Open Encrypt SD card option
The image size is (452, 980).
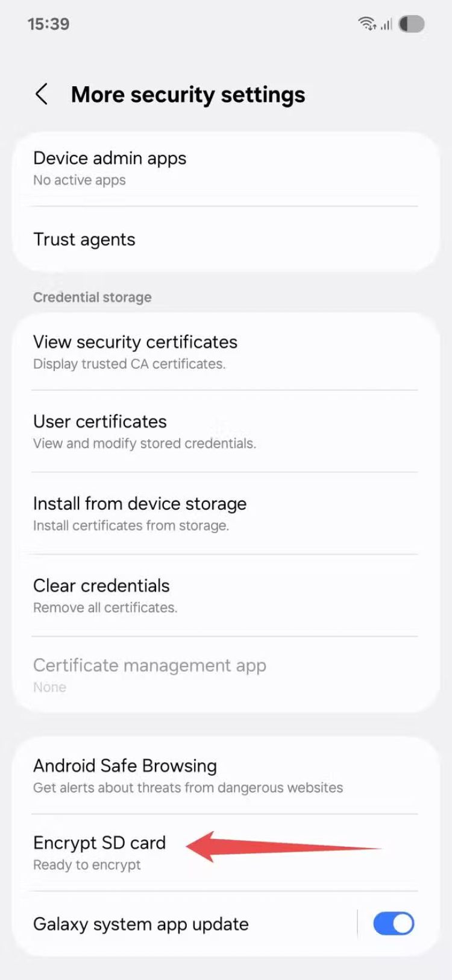(x=99, y=843)
